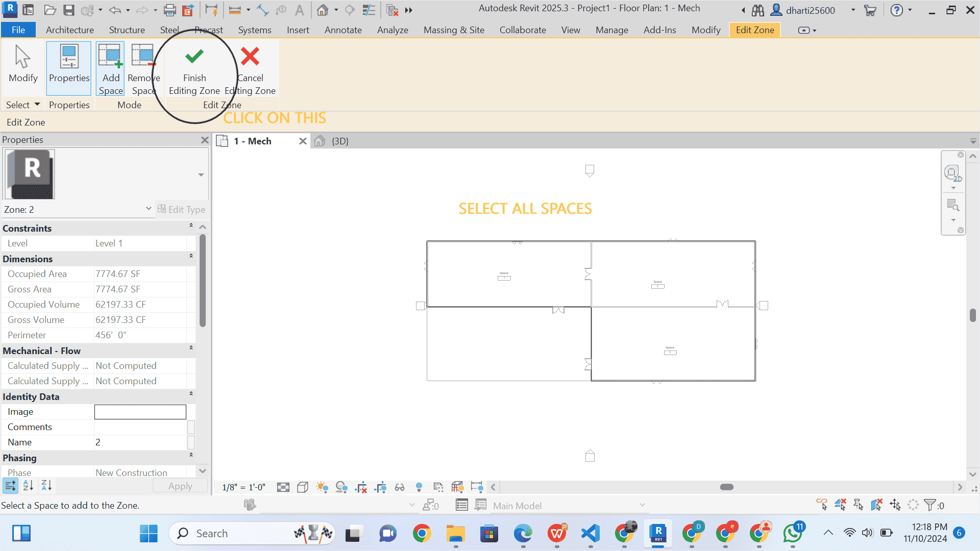Select the Add Space tool
Viewport: 980px width, 551px height.
(110, 68)
